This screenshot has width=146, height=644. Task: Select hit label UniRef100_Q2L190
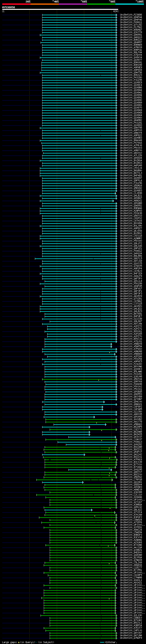[x=131, y=615]
